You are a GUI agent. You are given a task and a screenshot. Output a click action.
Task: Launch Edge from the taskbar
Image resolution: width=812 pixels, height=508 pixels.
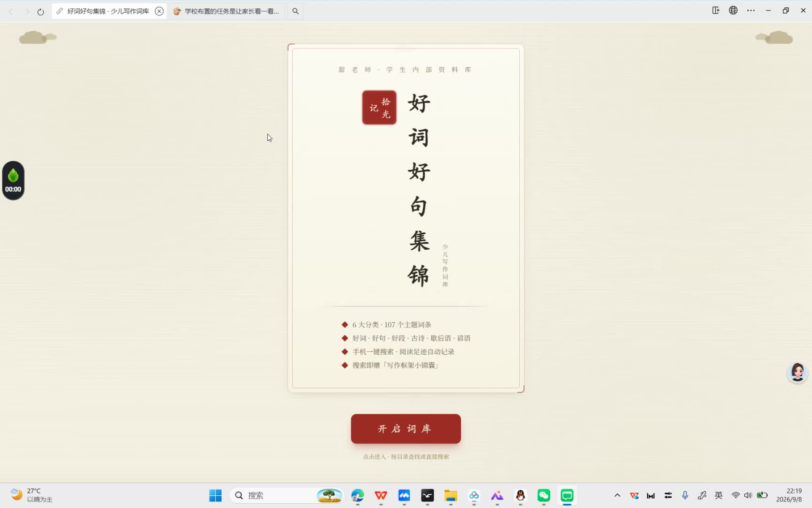(358, 495)
